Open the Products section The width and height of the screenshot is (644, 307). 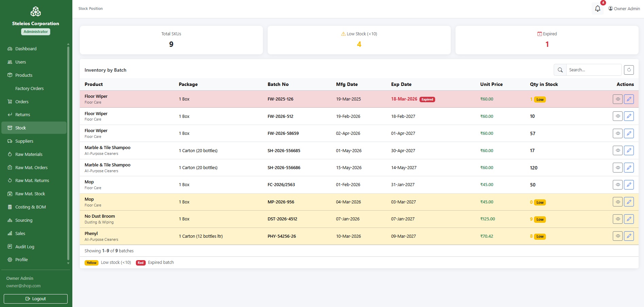[34, 75]
